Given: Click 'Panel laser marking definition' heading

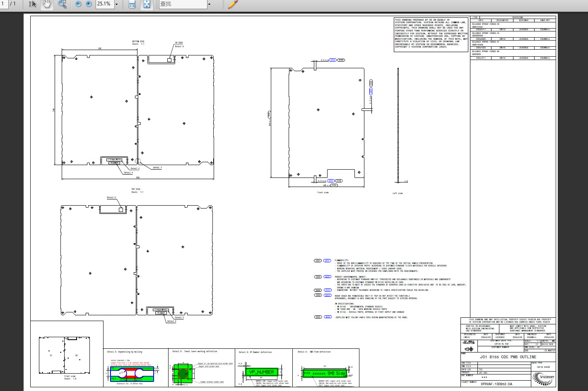Looking at the screenshot, I should click(200, 351).
